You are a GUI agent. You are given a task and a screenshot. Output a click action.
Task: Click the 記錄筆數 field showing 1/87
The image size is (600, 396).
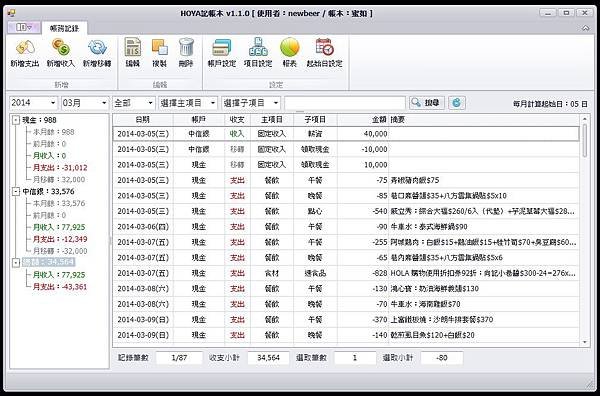179,358
